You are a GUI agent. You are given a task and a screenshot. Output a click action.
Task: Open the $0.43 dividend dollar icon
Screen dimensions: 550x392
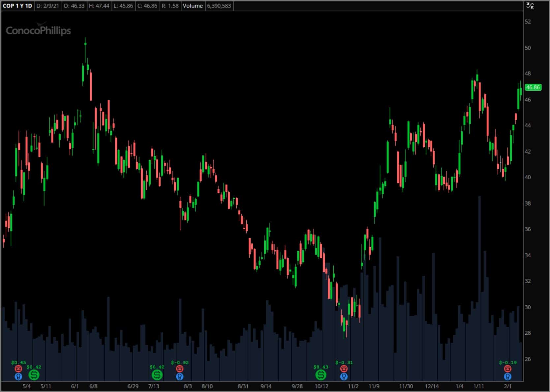click(321, 375)
